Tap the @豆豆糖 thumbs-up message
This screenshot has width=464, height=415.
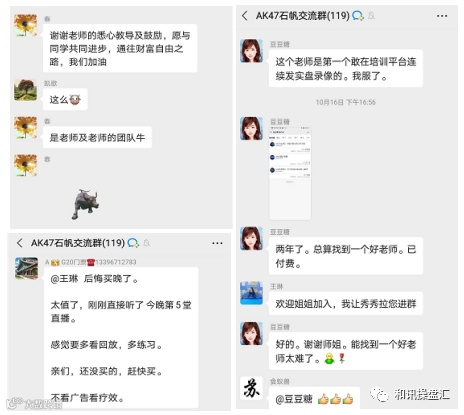314,398
